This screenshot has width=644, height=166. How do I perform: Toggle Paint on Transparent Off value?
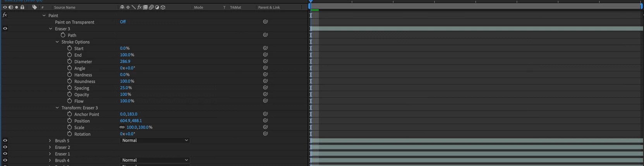coord(123,22)
